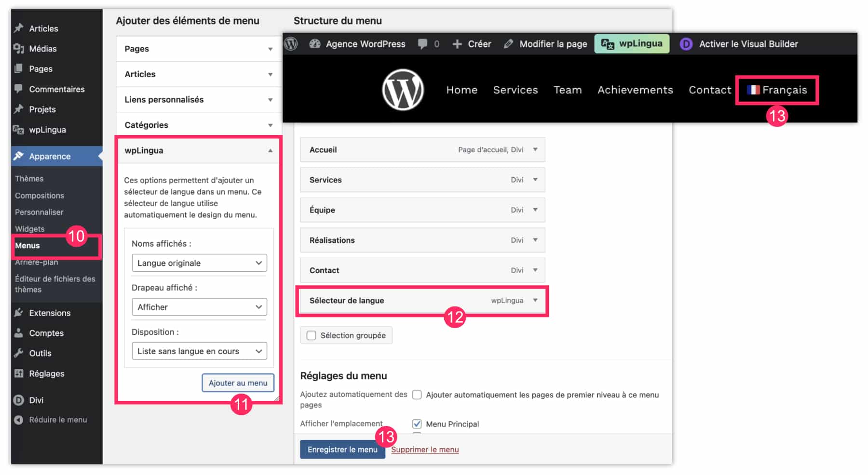The image size is (868, 475).
Task: Click the comments bubble icon in the admin bar
Action: 422,44
